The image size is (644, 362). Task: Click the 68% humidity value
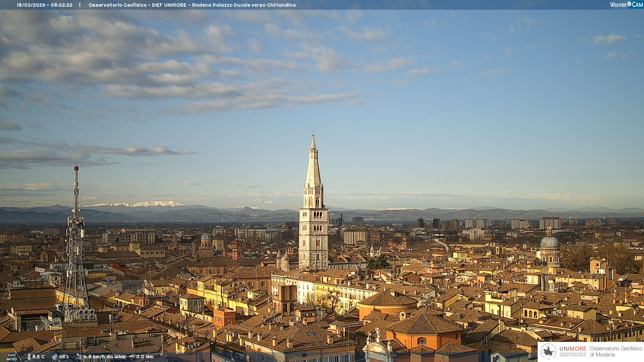click(64, 357)
